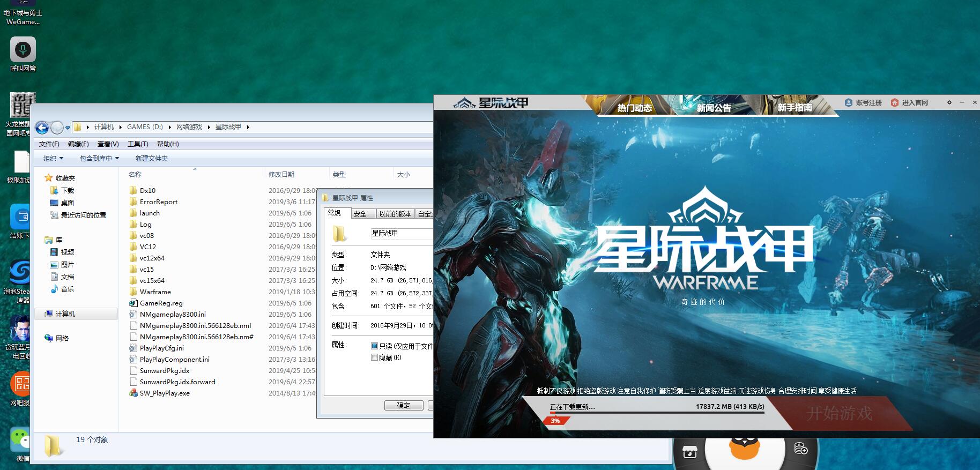
Task: Create a folder with 新建文件夹
Action: pos(152,158)
